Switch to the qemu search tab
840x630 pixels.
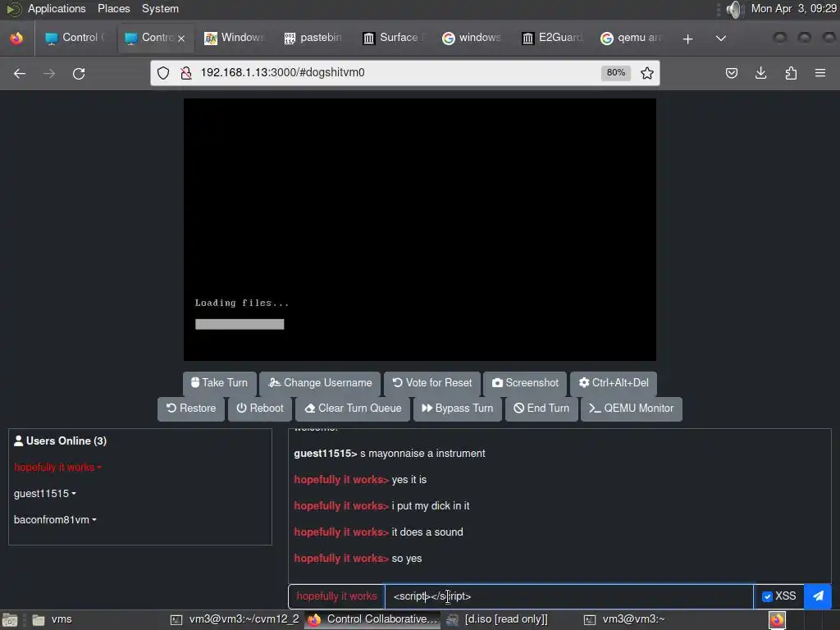coord(631,38)
